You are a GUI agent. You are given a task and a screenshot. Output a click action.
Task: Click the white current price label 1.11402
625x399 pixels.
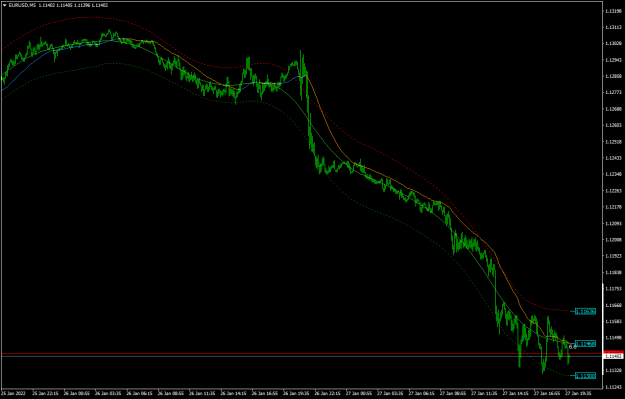(613, 356)
